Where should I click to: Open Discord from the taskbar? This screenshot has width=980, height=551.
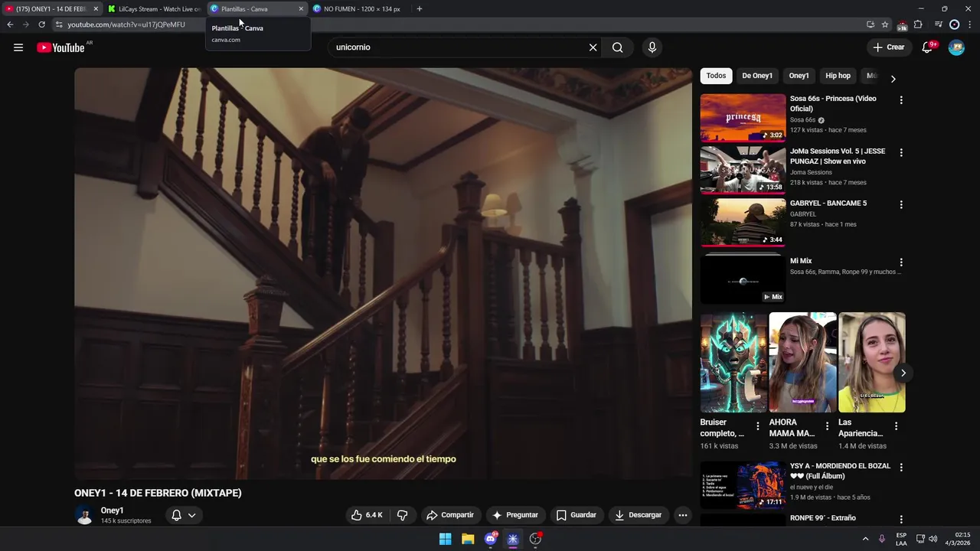click(491, 539)
